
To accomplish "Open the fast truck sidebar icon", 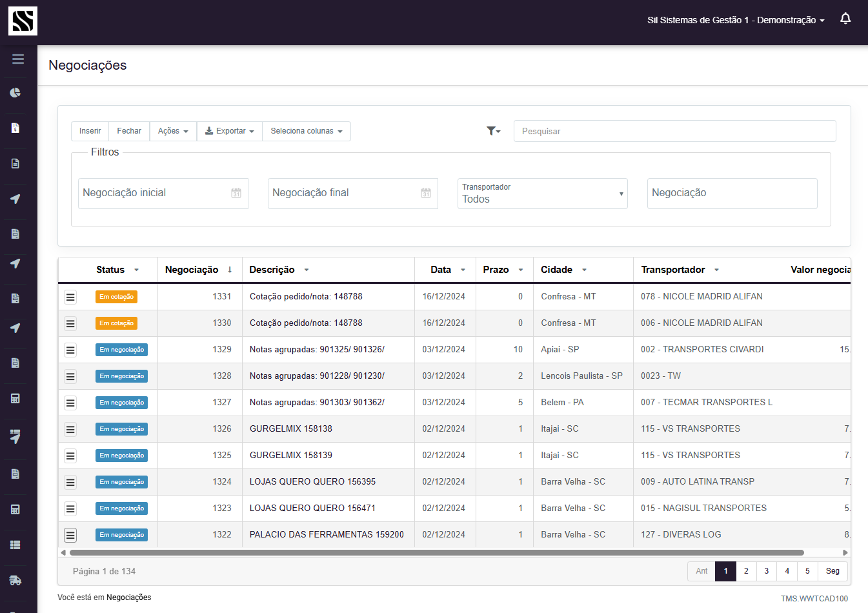I will [x=15, y=580].
